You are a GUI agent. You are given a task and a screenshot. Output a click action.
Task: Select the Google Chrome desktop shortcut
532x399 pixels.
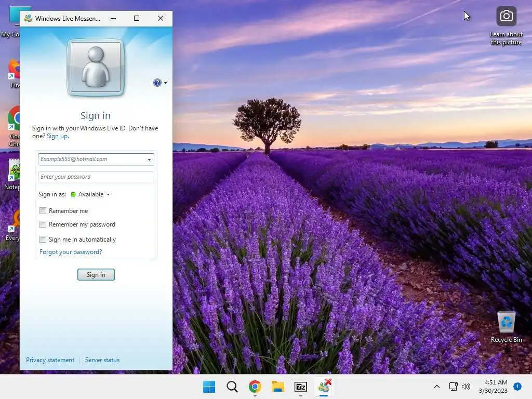14,127
